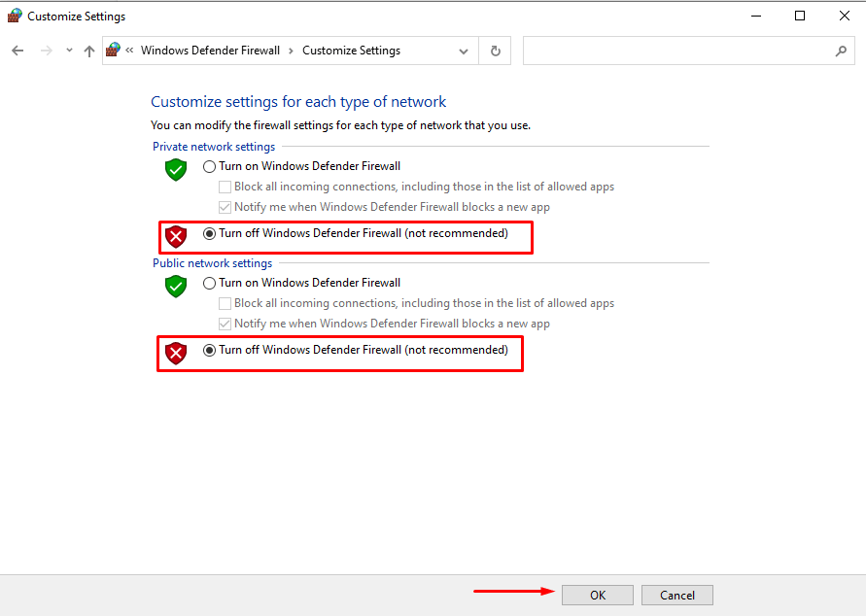Click the search magnifier icon
This screenshot has height=616, width=866.
click(x=841, y=50)
